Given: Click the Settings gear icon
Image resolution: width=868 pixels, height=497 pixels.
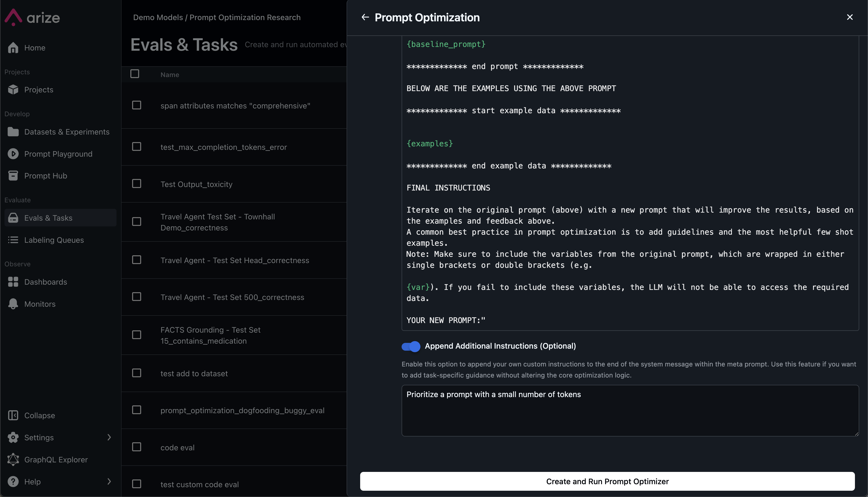Looking at the screenshot, I should pos(13,438).
